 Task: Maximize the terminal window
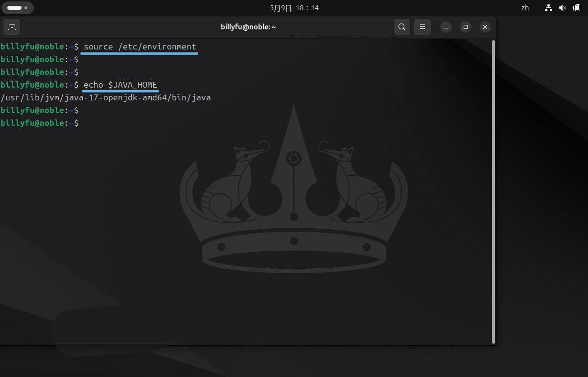[x=466, y=27]
